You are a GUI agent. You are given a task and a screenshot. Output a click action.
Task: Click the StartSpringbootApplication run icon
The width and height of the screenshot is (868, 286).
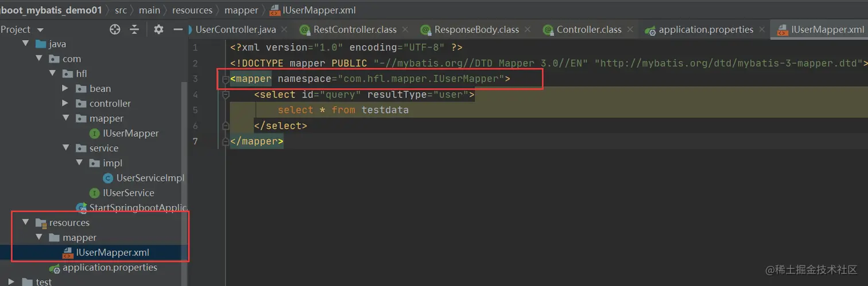click(x=82, y=207)
